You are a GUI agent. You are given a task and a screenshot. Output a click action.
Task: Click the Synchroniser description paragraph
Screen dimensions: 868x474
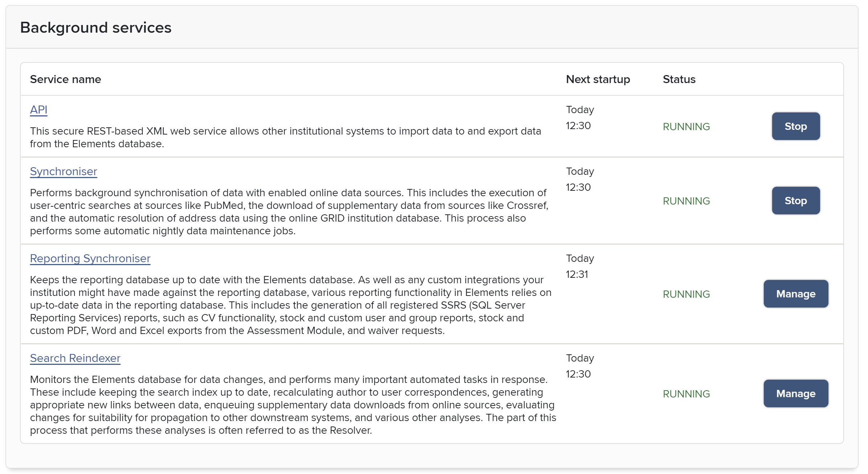point(289,212)
